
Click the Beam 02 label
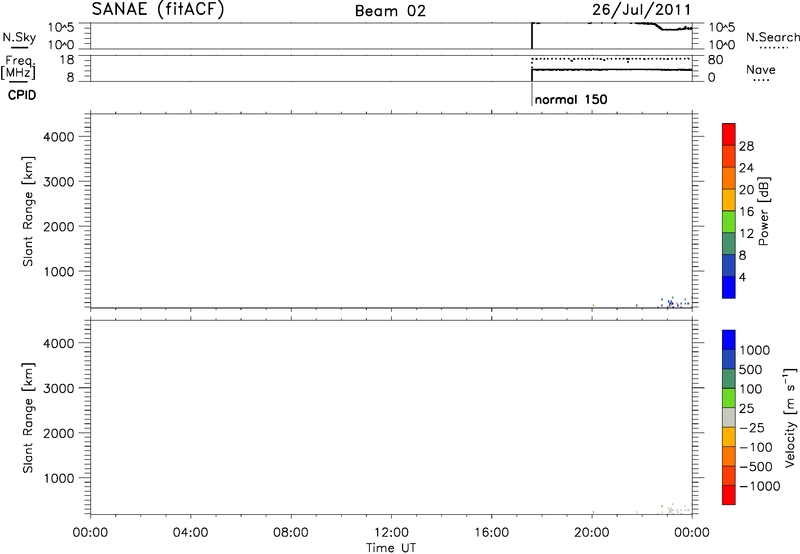click(x=390, y=11)
